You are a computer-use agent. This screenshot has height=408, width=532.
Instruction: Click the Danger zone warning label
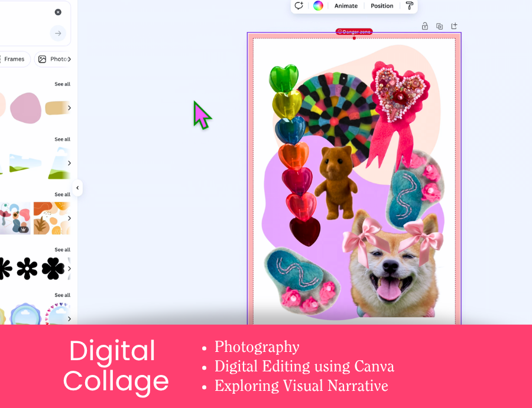coord(353,32)
